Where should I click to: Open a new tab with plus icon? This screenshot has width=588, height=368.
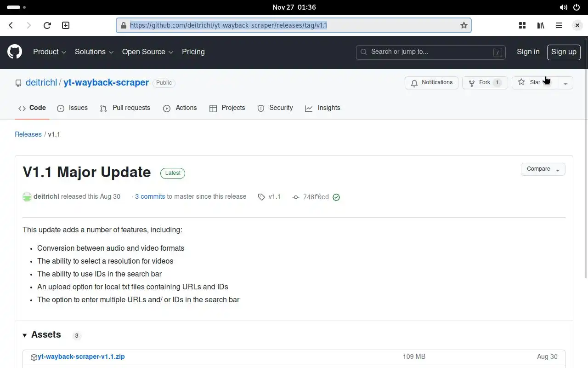tap(66, 25)
